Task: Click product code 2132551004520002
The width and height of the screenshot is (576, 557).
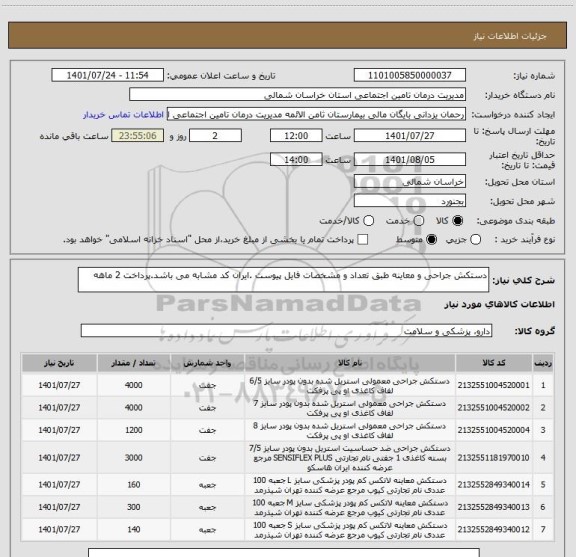Action: click(494, 408)
